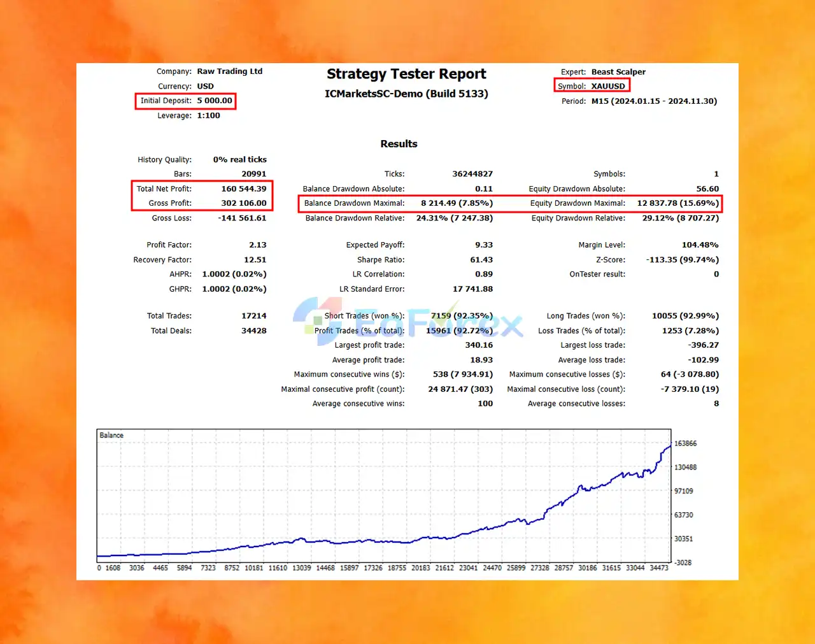
Task: Click the Long Trades value 10055 (92.99%)
Action: pyautogui.click(x=686, y=316)
